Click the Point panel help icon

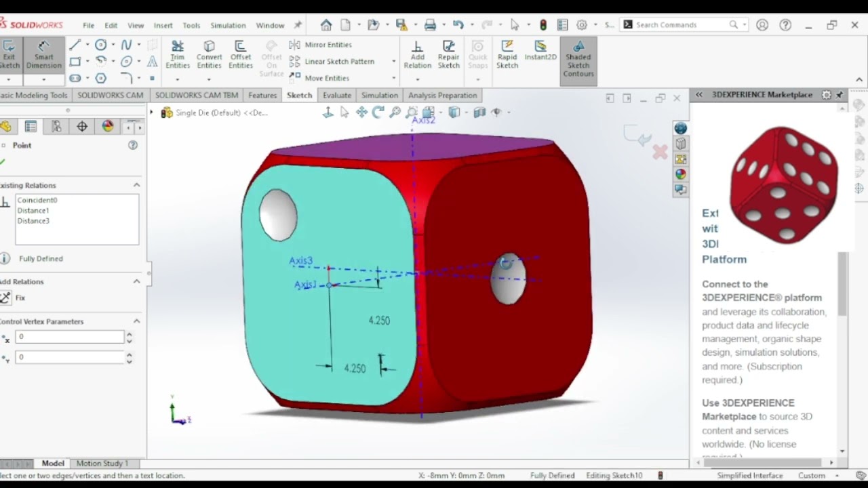[133, 145]
